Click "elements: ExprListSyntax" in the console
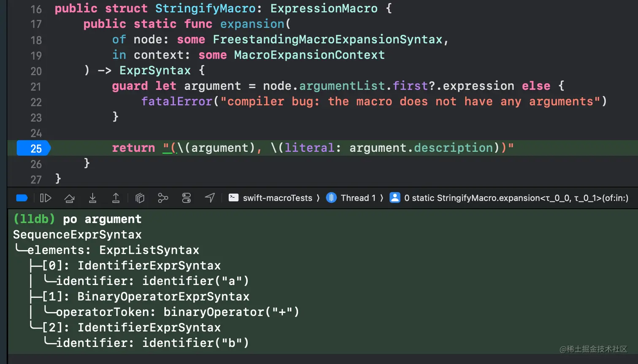638x364 pixels. (113, 250)
